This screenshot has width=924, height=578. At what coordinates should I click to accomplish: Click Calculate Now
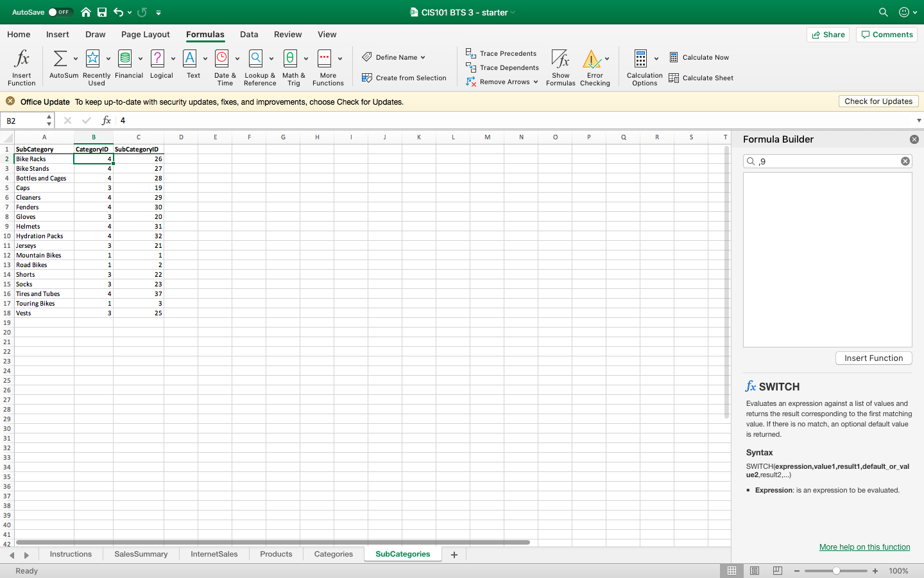(x=699, y=57)
